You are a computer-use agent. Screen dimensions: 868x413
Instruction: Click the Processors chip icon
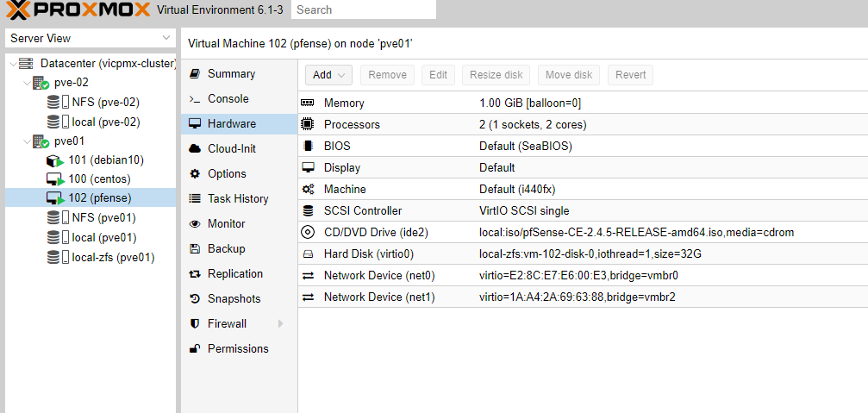click(x=307, y=124)
